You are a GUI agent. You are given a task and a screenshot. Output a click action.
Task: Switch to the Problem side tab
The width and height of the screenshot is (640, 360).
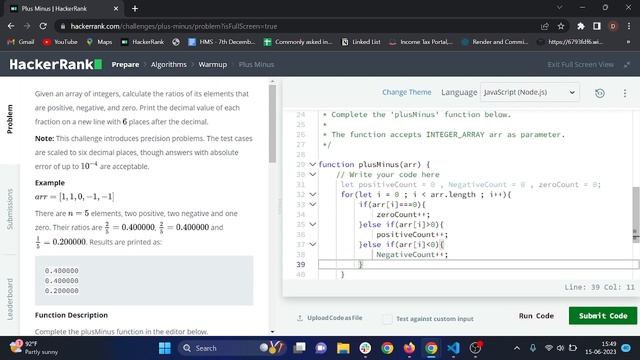tap(10, 119)
